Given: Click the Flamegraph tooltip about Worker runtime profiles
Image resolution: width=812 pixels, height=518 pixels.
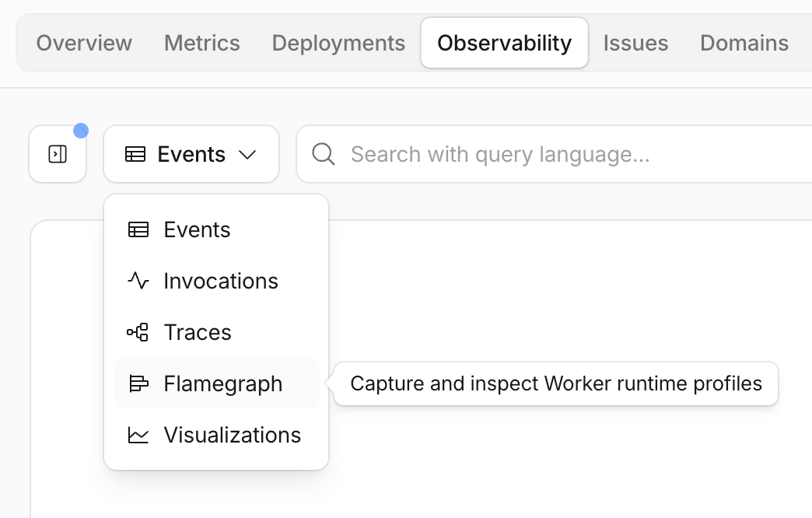Looking at the screenshot, I should tap(555, 384).
